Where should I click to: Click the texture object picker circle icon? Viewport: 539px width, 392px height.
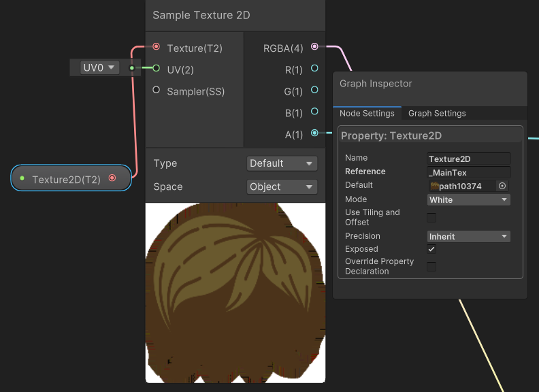502,186
